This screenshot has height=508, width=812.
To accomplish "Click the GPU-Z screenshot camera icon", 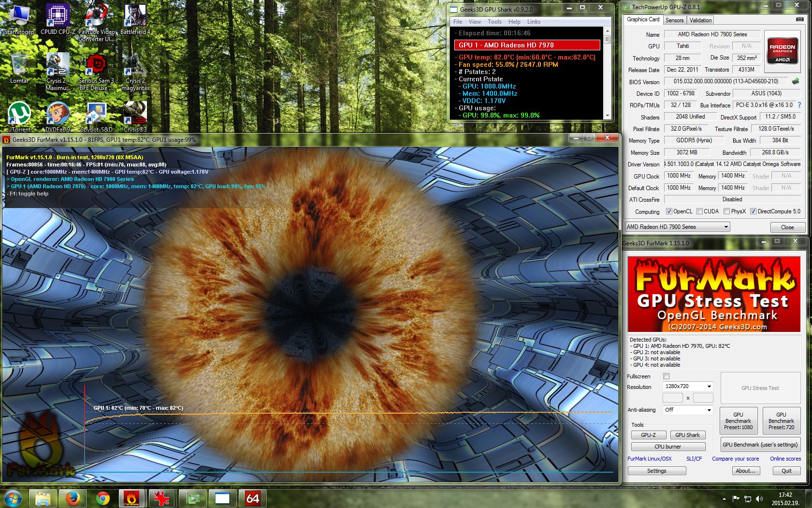I will [800, 19].
